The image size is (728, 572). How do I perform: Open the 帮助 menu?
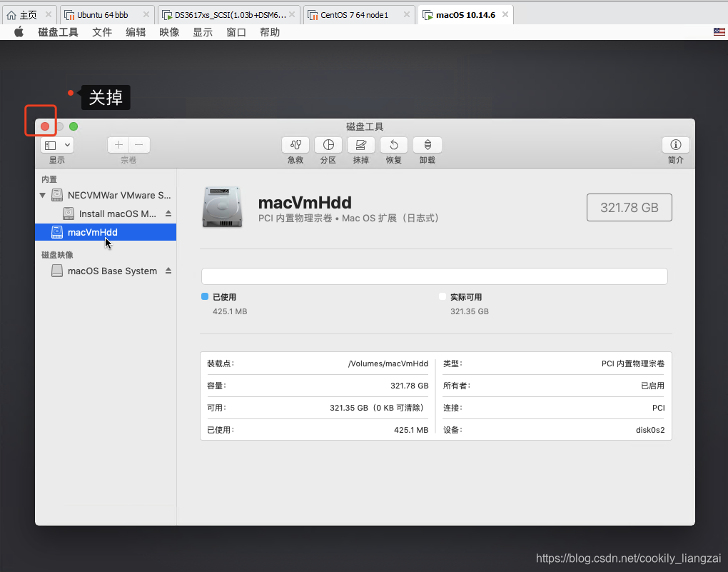click(270, 32)
